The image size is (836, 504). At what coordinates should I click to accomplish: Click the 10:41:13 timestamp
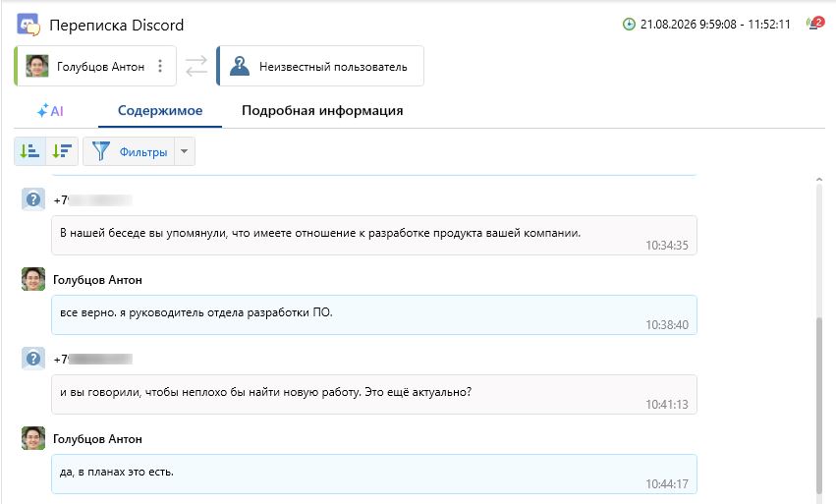pyautogui.click(x=666, y=404)
